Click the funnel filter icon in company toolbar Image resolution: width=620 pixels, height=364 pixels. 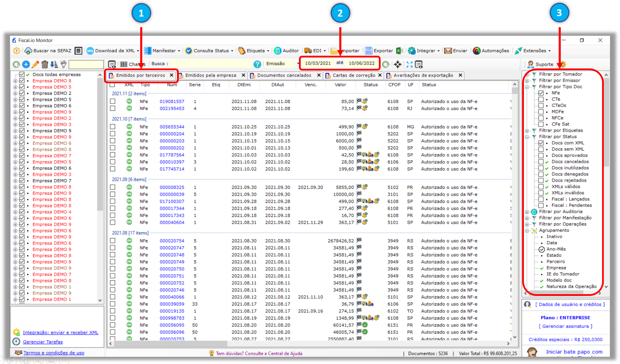tap(63, 64)
